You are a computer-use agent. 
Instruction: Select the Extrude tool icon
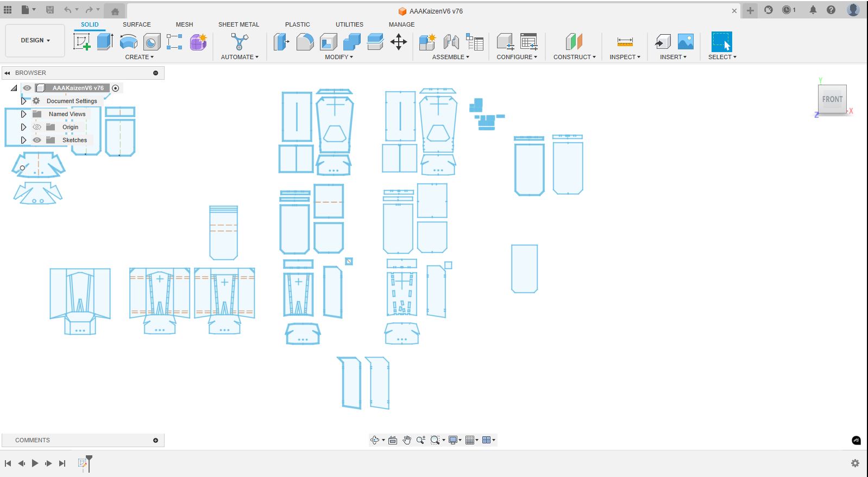[x=105, y=42]
